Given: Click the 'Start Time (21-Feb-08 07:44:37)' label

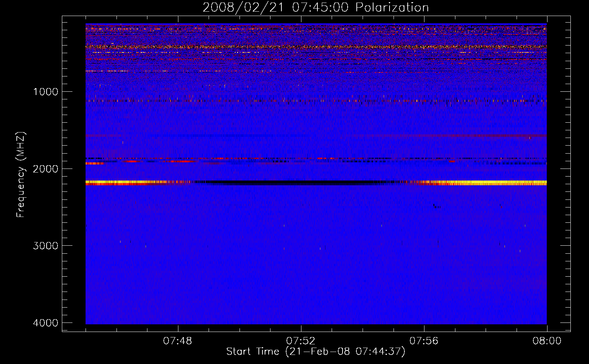Looking at the screenshot, I should (x=316, y=352).
